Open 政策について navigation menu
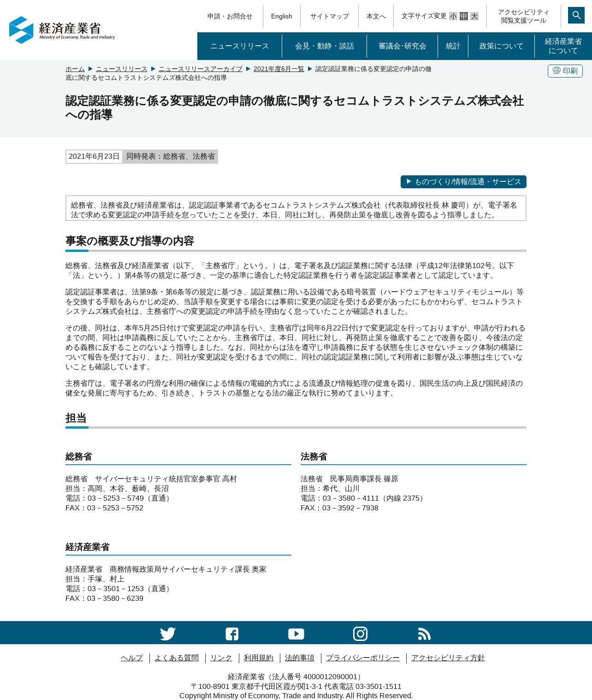This screenshot has width=592, height=700. pyautogui.click(x=502, y=46)
